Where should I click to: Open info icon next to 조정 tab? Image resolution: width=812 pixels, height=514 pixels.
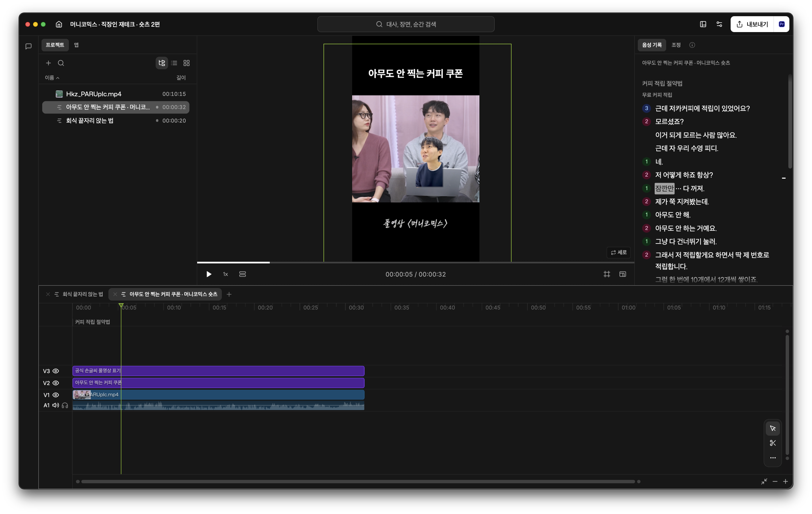692,45
